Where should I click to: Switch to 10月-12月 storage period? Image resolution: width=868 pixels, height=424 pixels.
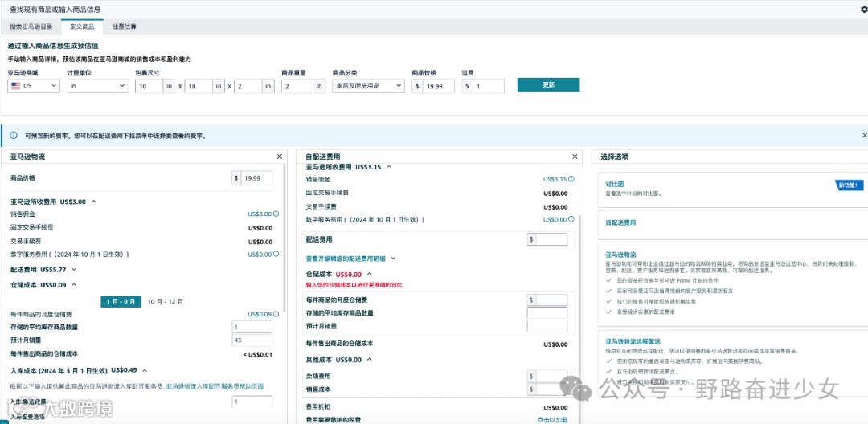click(165, 302)
